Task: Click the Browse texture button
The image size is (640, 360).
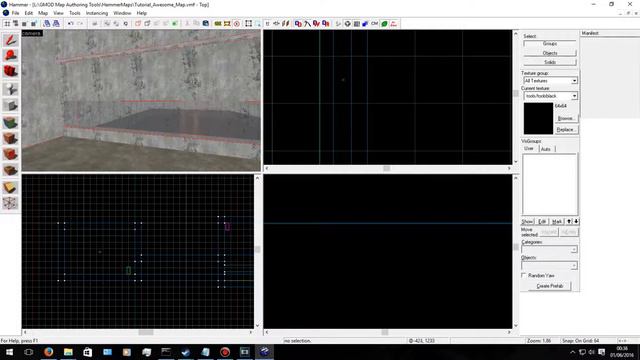Action: point(566,118)
